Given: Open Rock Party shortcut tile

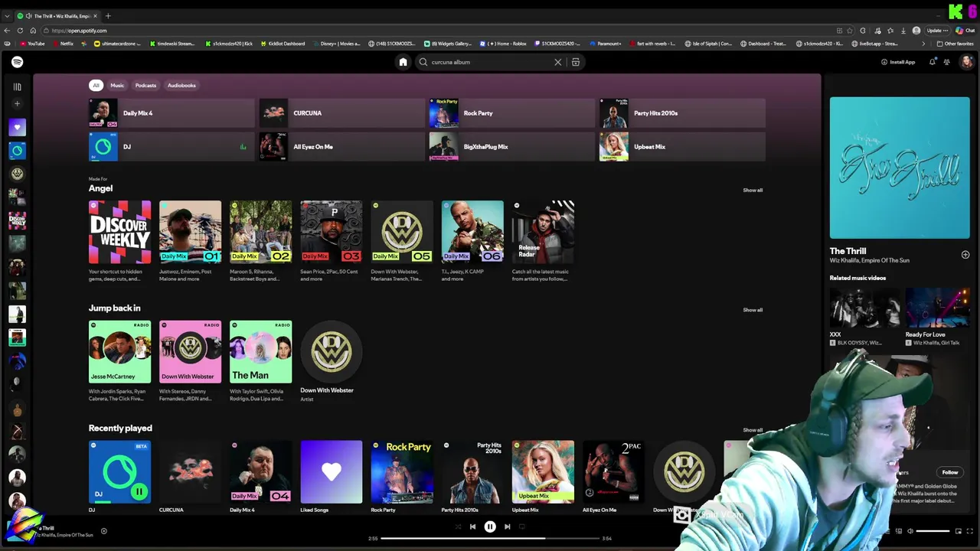Looking at the screenshot, I should (x=511, y=113).
